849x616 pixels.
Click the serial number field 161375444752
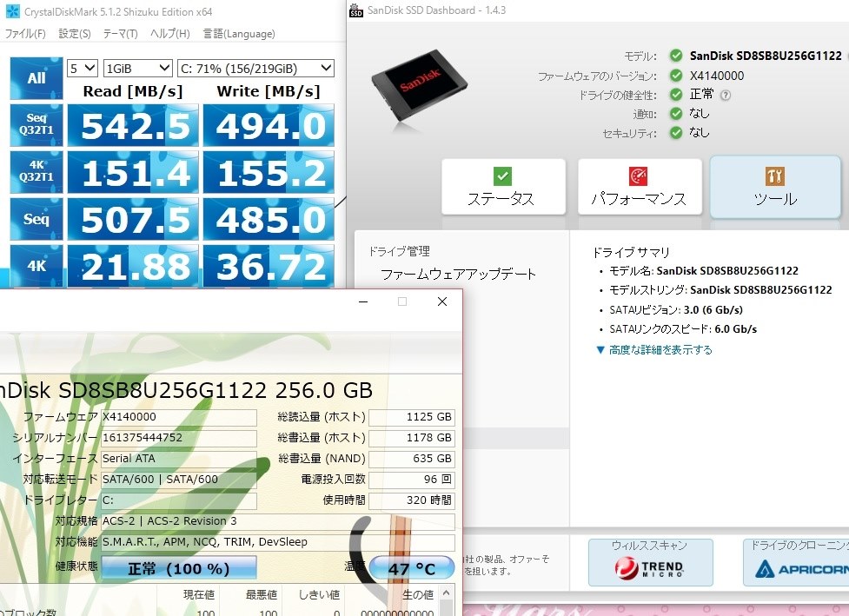coord(179,438)
